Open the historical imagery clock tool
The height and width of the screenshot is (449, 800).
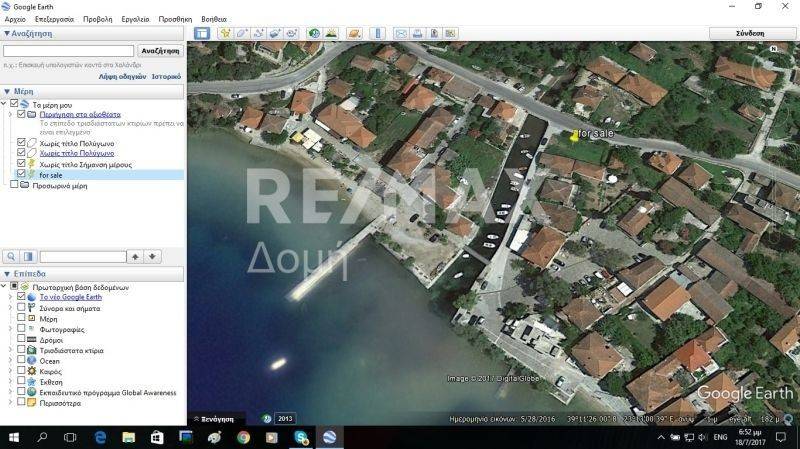tap(313, 33)
